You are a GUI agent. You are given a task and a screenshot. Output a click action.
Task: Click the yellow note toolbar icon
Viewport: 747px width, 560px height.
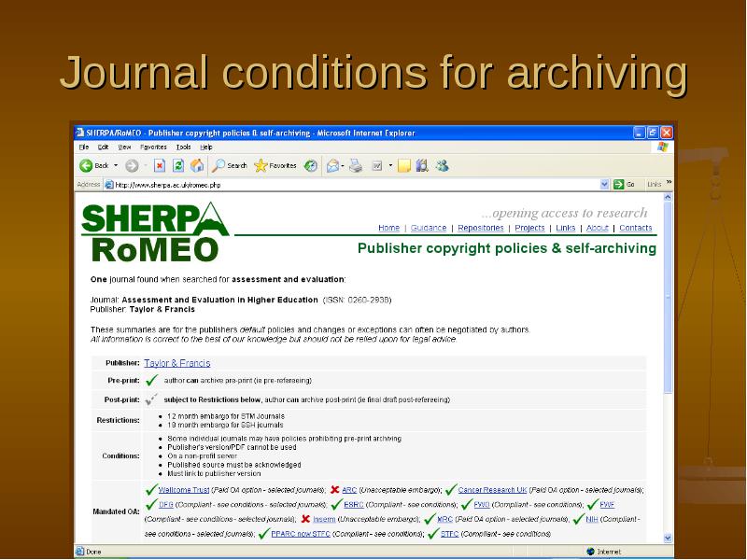tap(404, 166)
